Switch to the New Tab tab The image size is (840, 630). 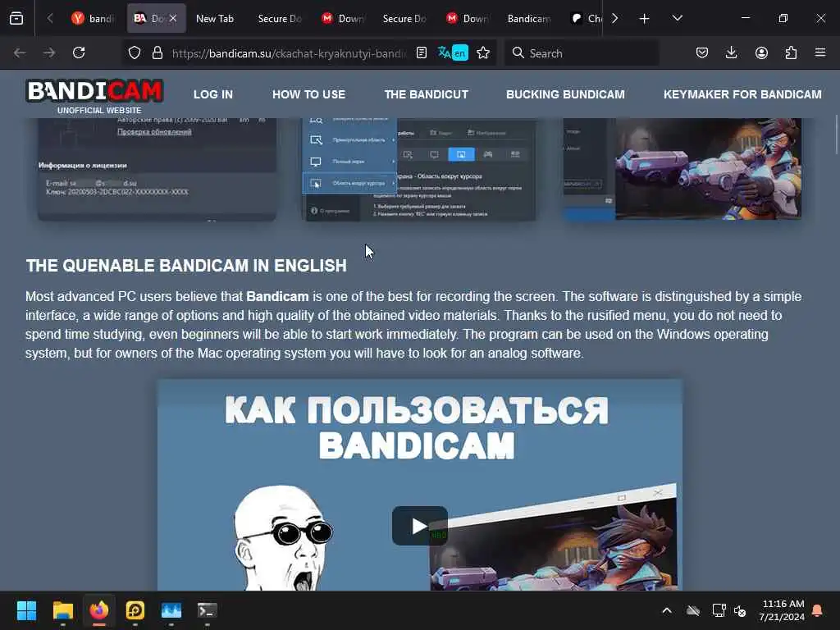(215, 18)
